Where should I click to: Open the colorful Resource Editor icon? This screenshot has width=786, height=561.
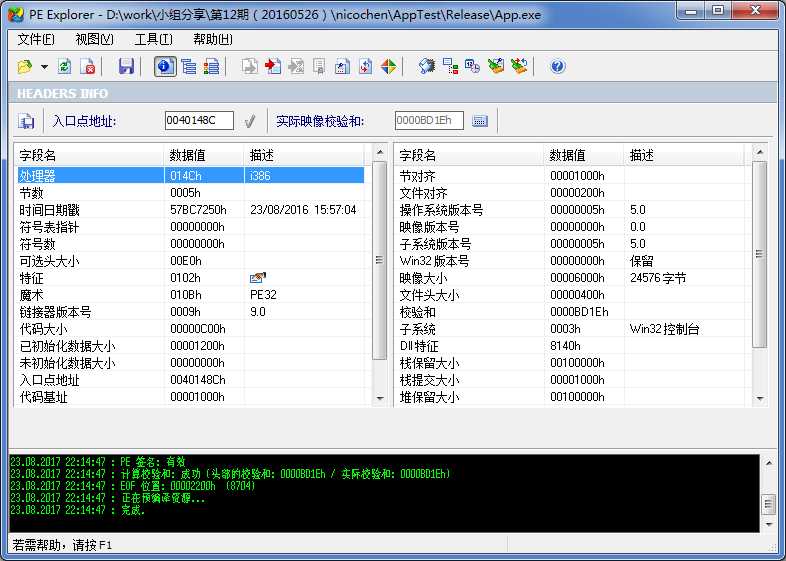pos(388,66)
